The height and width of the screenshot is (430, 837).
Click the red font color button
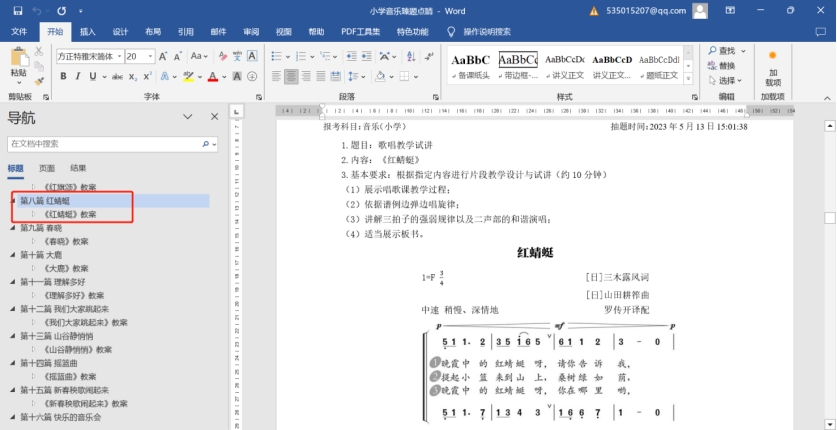click(211, 76)
